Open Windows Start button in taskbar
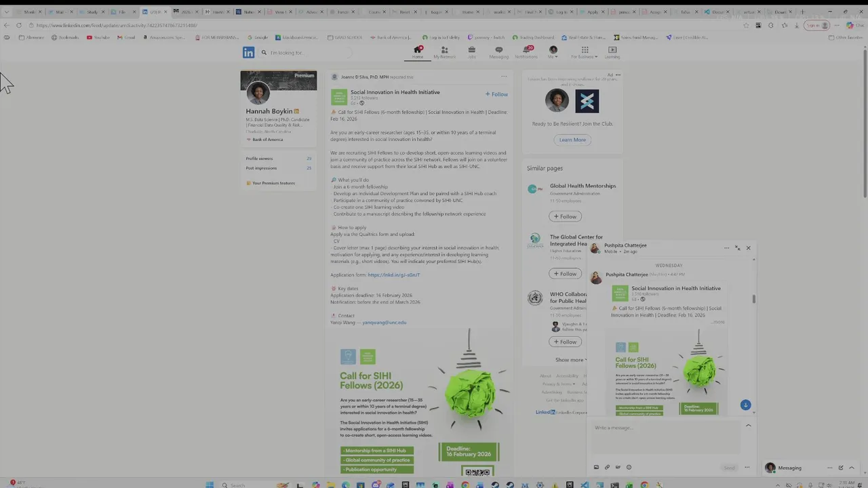Viewport: 868px width, 488px height. click(x=210, y=485)
